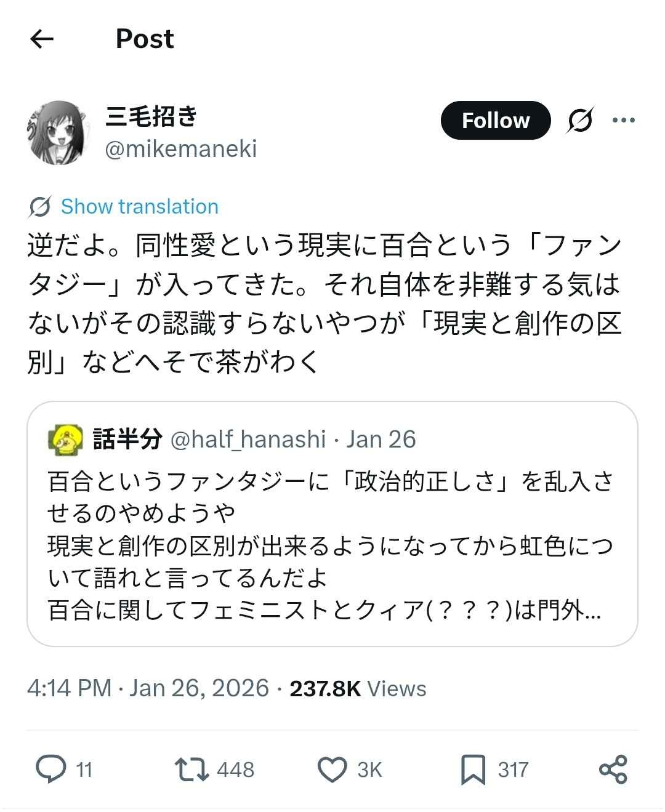Tap the share icon
This screenshot has height=812, width=665.
point(613,770)
